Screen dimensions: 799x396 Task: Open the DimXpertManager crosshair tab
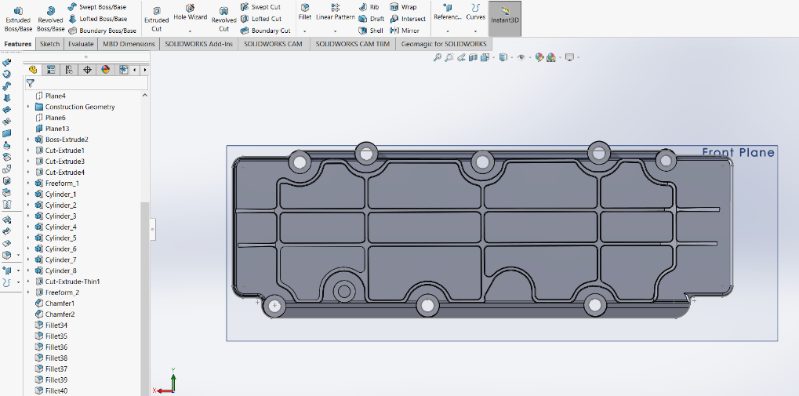[x=87, y=70]
